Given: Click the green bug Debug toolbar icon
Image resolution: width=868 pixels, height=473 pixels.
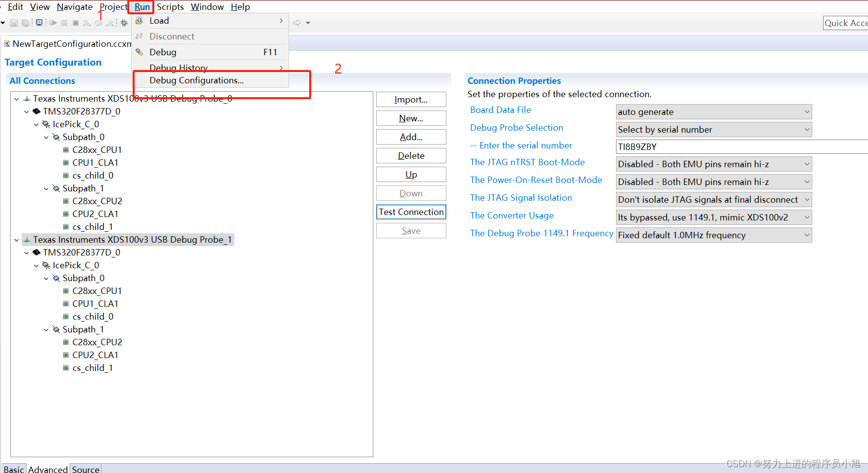Looking at the screenshot, I should [x=124, y=23].
